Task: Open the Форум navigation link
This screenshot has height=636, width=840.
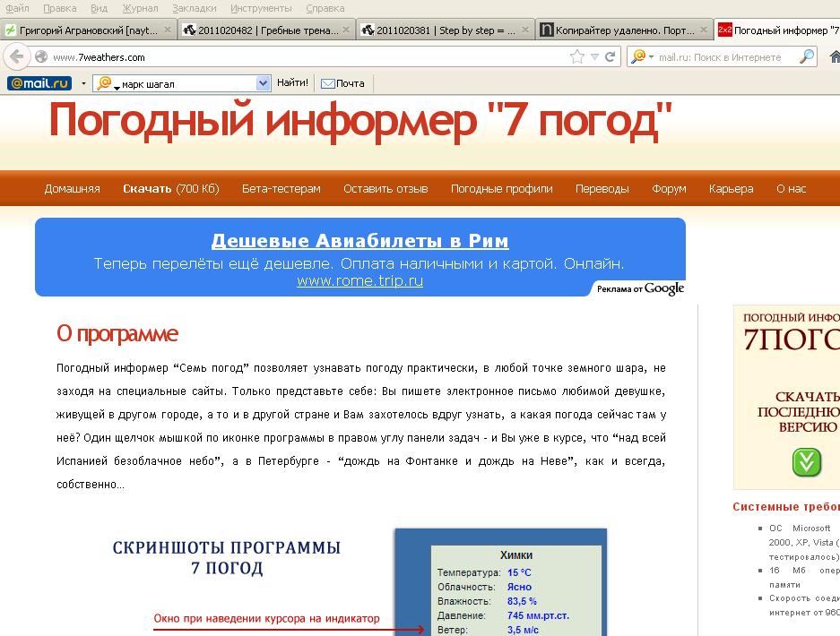Action: [669, 188]
